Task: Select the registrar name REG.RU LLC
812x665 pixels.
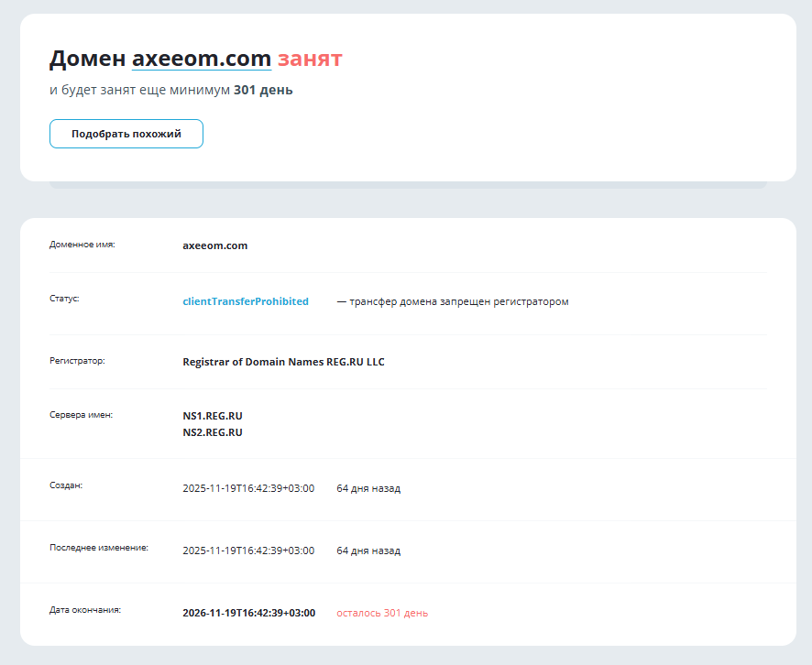Action: tap(283, 361)
